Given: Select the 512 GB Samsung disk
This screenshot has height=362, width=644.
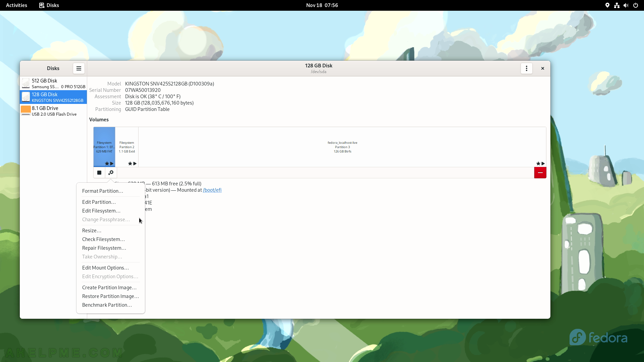Looking at the screenshot, I should click(x=53, y=83).
